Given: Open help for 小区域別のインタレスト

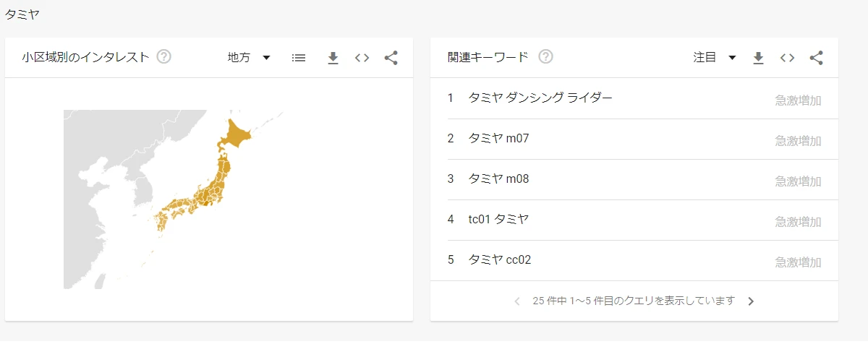Looking at the screenshot, I should coord(164,57).
